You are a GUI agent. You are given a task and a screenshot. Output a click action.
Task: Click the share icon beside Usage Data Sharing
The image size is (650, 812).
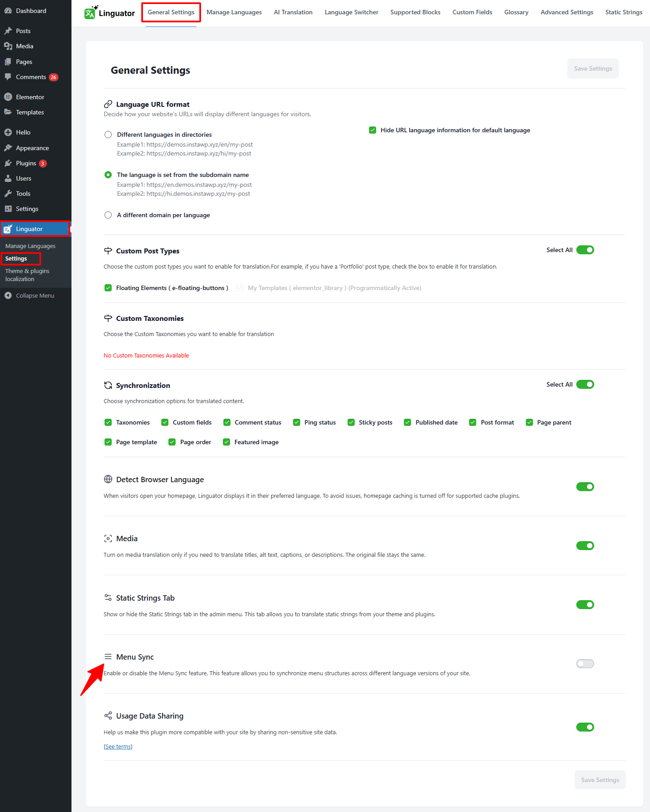click(108, 715)
